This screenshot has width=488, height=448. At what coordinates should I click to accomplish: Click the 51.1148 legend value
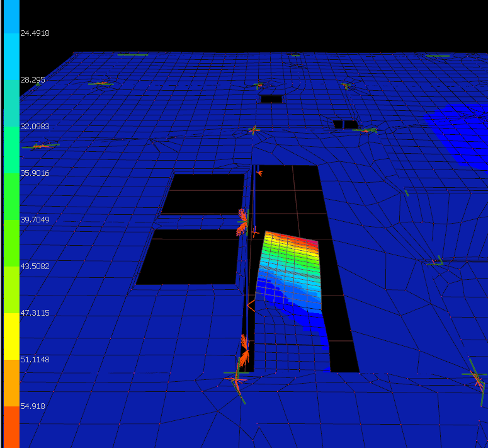pyautogui.click(x=35, y=360)
